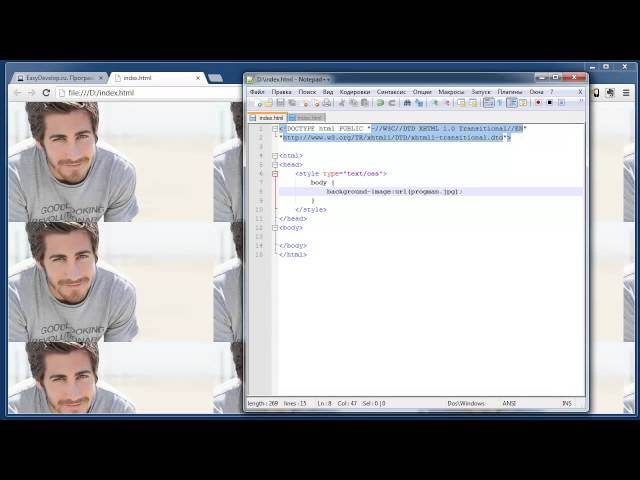The height and width of the screenshot is (480, 640).
Task: Click the closing </html> tag line
Action: pos(293,254)
